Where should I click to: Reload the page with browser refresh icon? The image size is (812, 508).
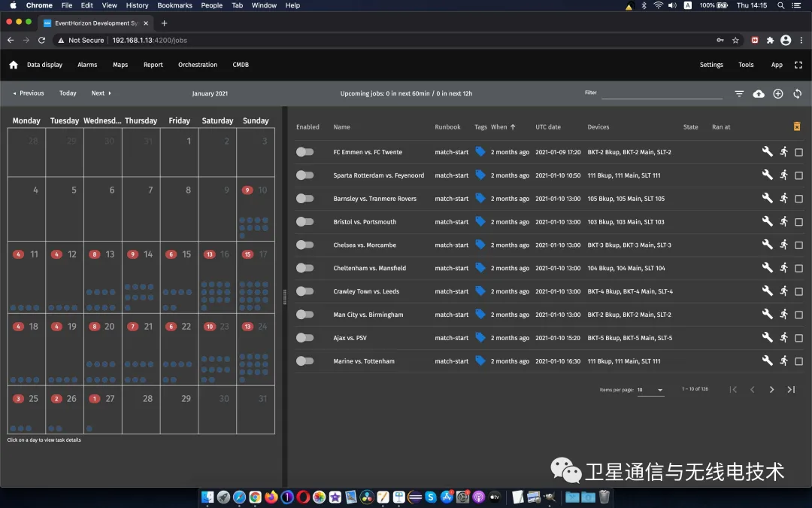coord(42,41)
